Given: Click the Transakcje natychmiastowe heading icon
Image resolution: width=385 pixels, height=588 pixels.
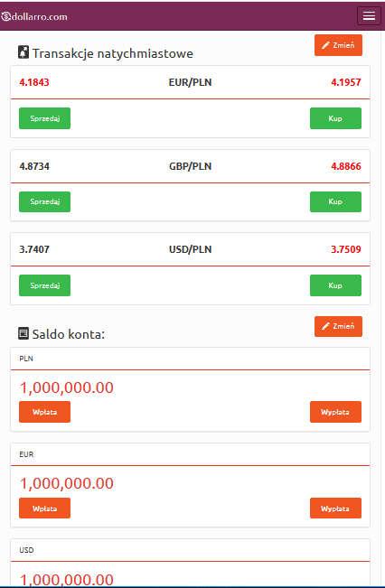Looking at the screenshot, I should 23,52.
